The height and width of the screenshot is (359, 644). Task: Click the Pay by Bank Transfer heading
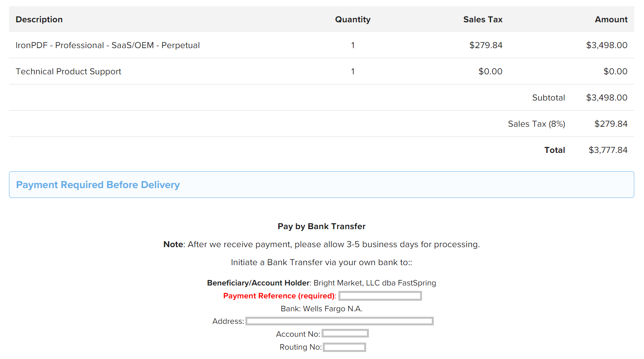click(321, 226)
